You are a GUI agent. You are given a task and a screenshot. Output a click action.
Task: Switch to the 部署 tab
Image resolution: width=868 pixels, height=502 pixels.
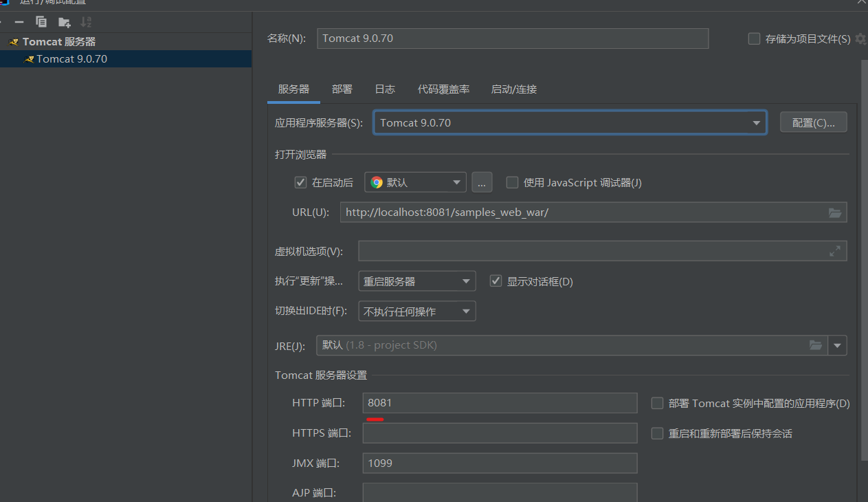coord(342,89)
